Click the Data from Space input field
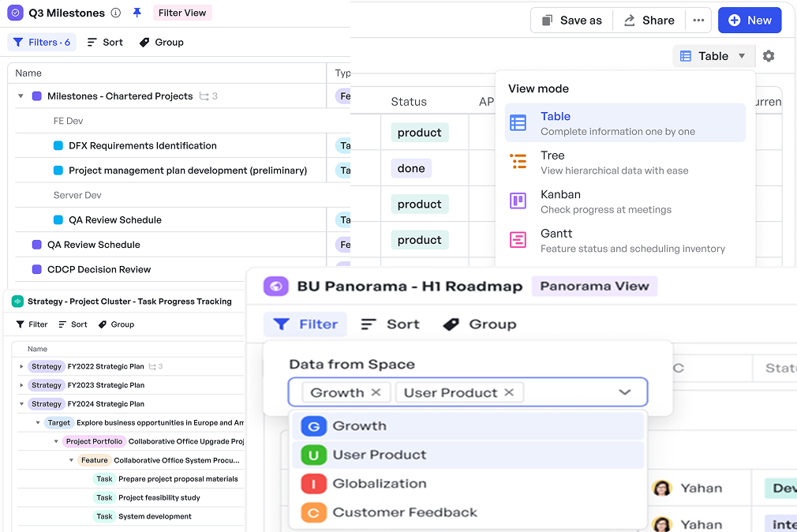Screen dimensions: 797x532 coord(568,392)
